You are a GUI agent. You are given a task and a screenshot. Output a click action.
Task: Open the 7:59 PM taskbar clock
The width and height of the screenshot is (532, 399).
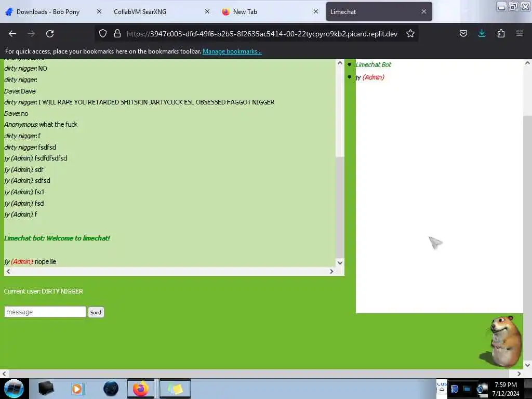point(506,389)
